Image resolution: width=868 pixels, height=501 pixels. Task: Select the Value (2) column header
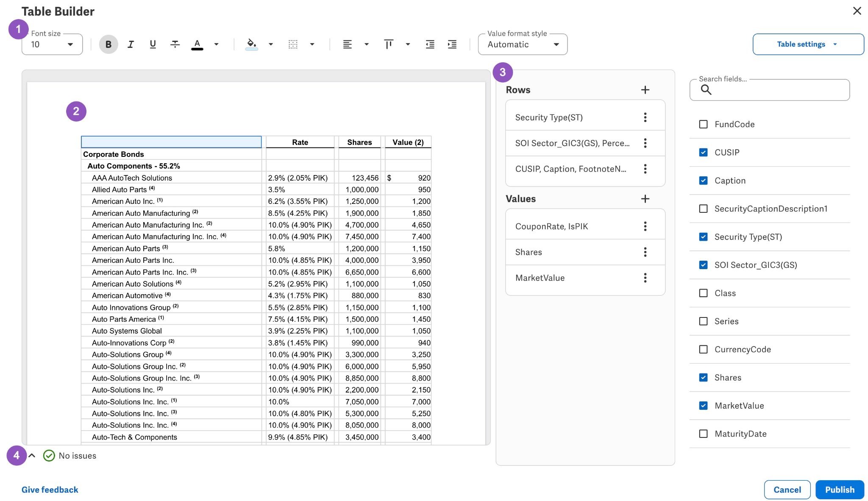[408, 142]
